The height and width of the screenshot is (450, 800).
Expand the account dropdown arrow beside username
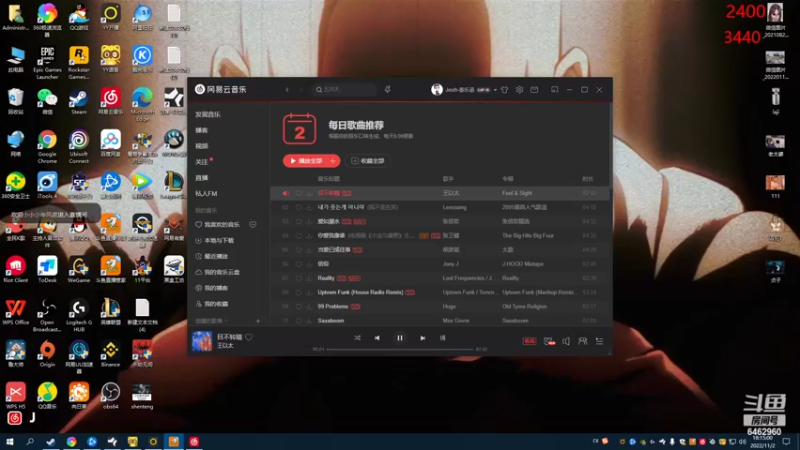[495, 90]
